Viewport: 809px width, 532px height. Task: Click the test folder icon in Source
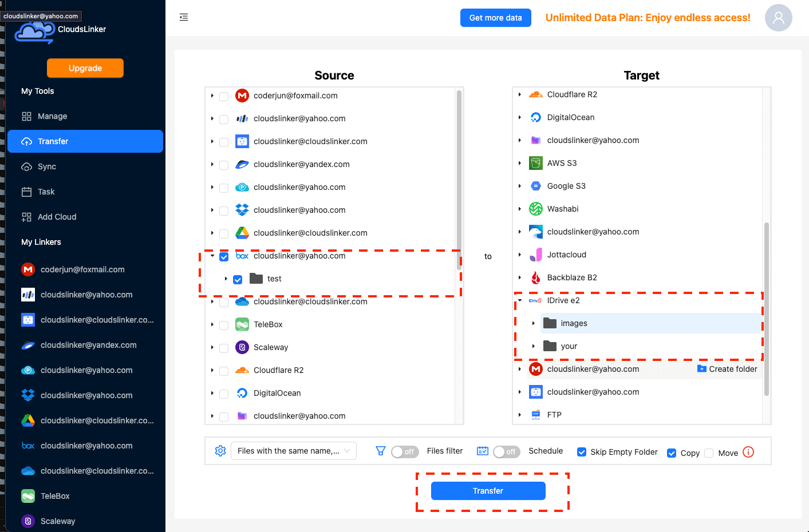pyautogui.click(x=256, y=279)
